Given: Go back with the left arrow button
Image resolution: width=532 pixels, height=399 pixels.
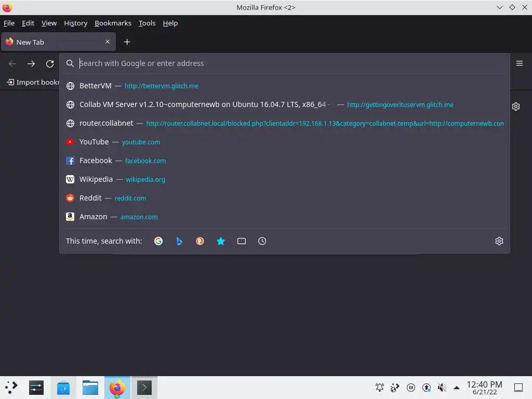Looking at the screenshot, I should point(12,64).
